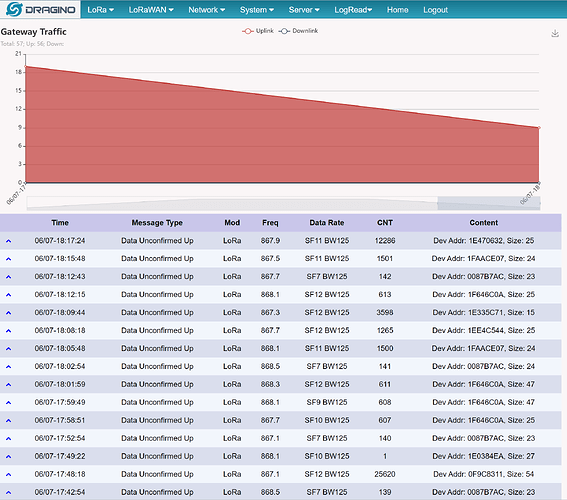
Task: Go to the Home page
Action: (x=397, y=10)
